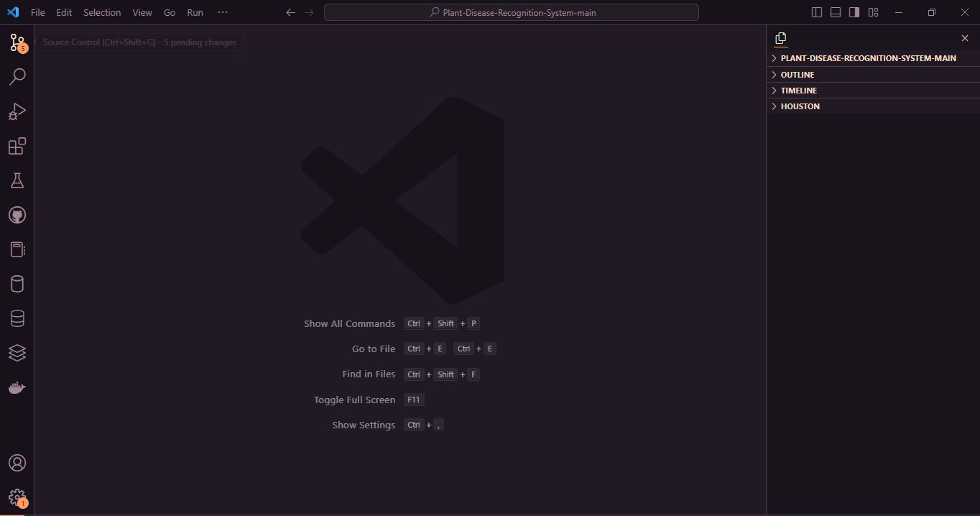Click the VS Code logo in the title bar
Viewport: 980px width, 516px height.
click(x=13, y=12)
